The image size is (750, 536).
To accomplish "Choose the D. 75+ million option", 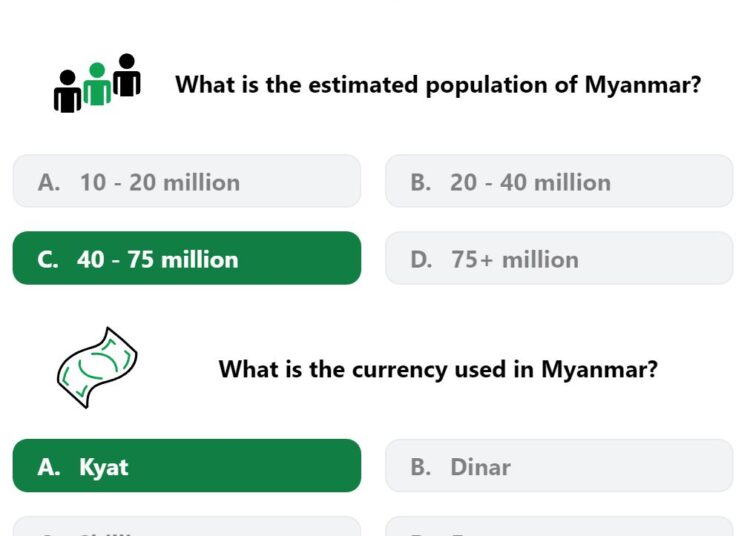I will [x=559, y=258].
